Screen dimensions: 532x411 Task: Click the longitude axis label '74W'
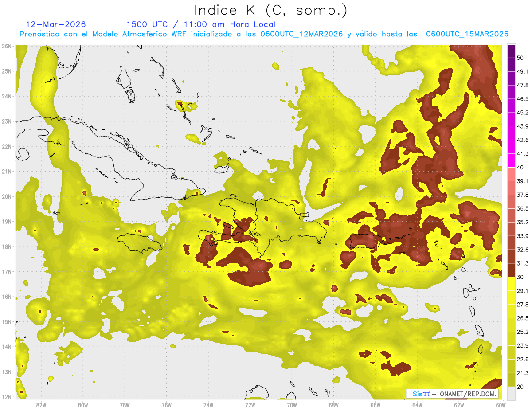click(208, 405)
